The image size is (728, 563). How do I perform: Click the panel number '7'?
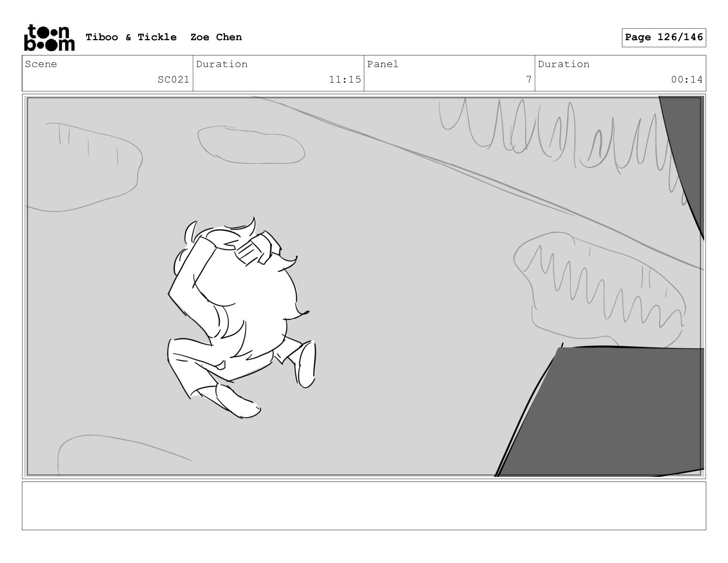529,79
